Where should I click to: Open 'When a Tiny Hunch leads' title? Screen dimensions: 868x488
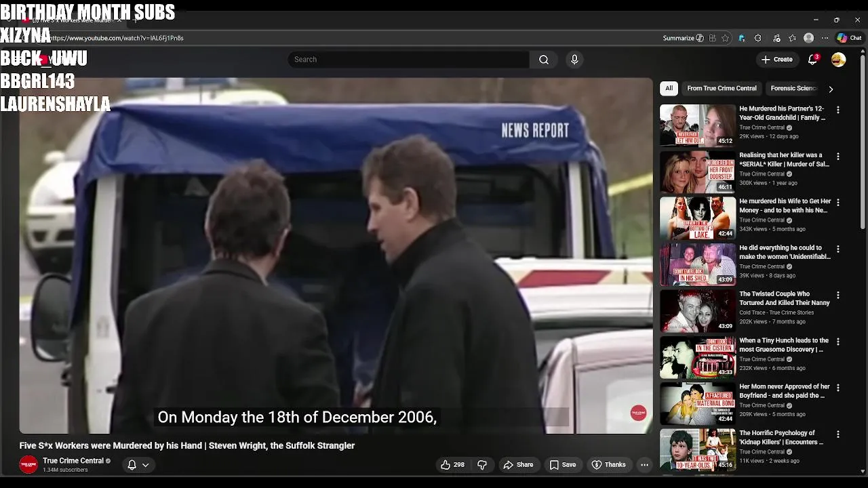(x=784, y=345)
